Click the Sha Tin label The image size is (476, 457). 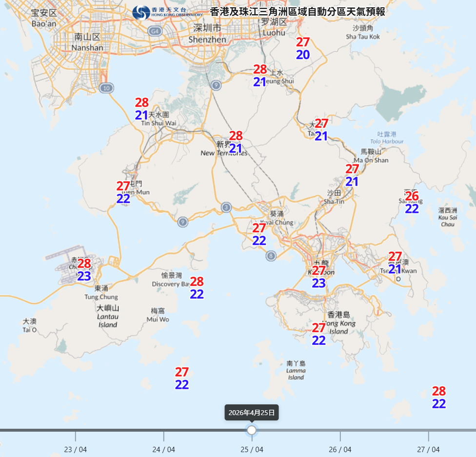334,197
